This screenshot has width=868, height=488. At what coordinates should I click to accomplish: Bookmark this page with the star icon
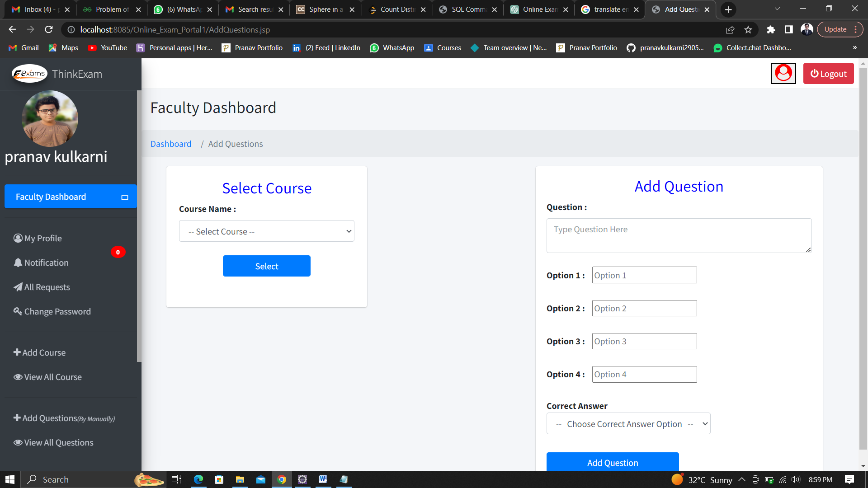pos(748,29)
